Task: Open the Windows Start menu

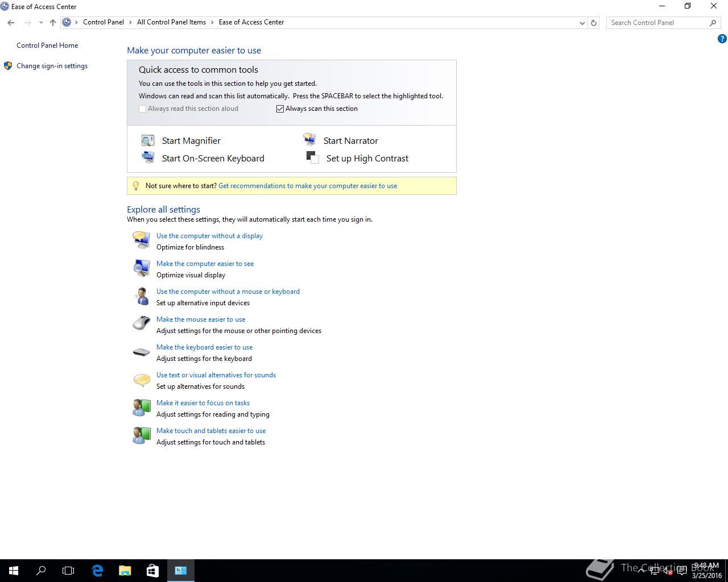Action: [14, 571]
